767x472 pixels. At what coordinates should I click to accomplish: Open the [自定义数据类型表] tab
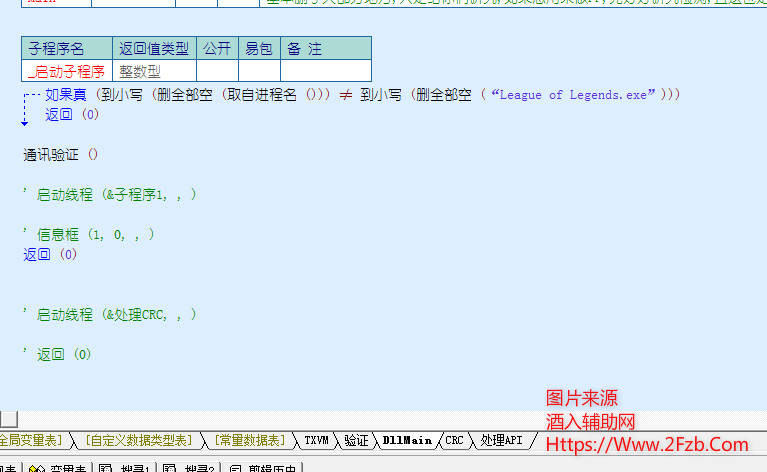139,441
